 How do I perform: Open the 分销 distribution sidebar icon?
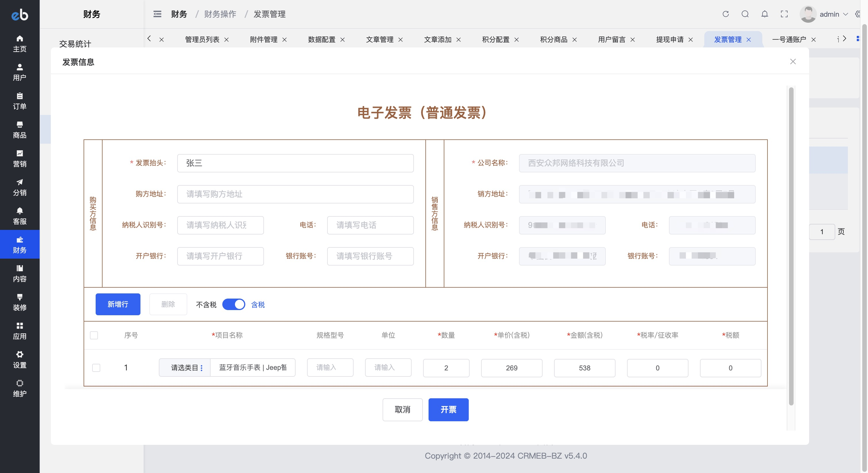coord(20,187)
